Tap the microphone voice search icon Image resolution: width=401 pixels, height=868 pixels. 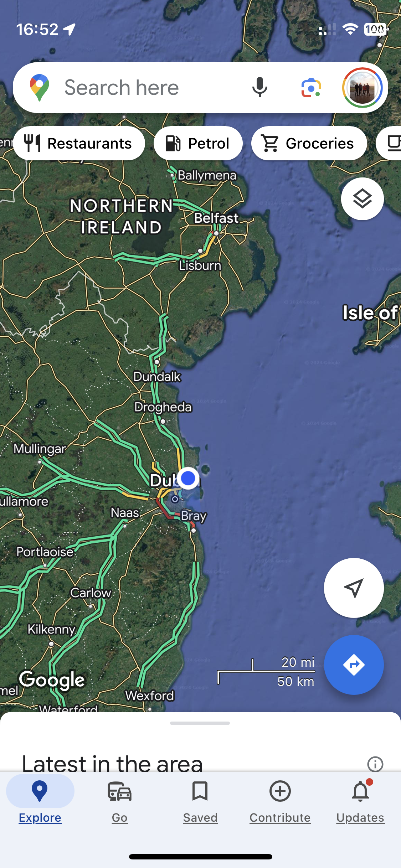pyautogui.click(x=259, y=87)
